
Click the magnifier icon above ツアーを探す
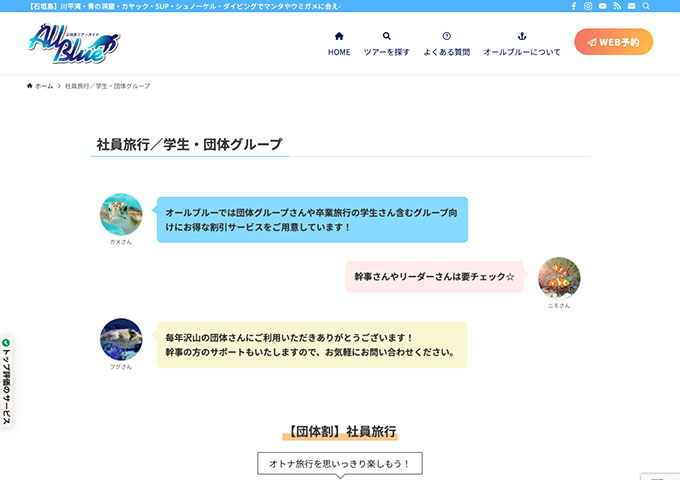386,36
